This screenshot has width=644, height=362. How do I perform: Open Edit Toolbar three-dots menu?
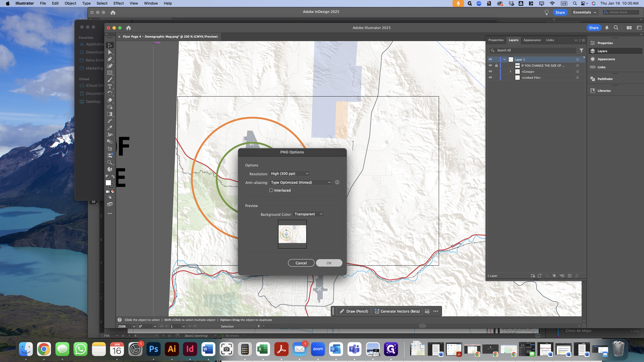click(x=110, y=214)
